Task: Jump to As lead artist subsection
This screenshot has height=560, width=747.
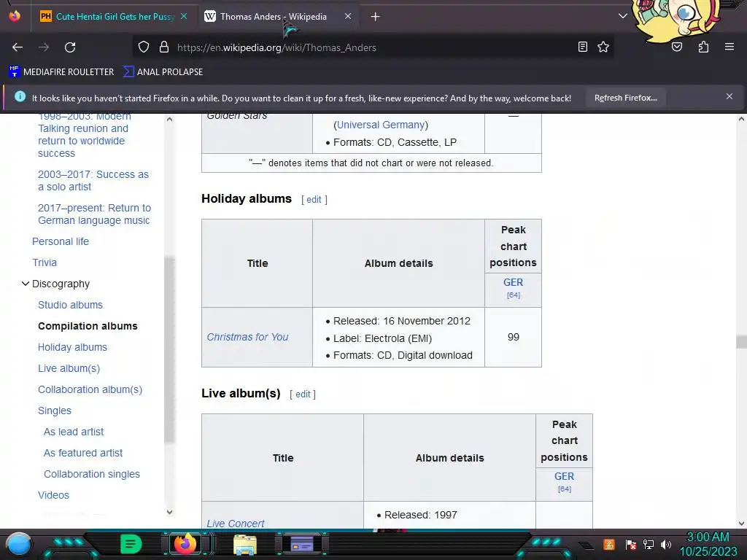Action: [74, 432]
